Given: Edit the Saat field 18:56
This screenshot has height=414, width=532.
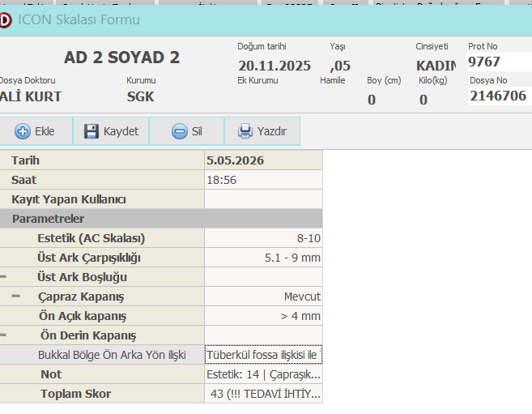Looking at the screenshot, I should point(263,180).
